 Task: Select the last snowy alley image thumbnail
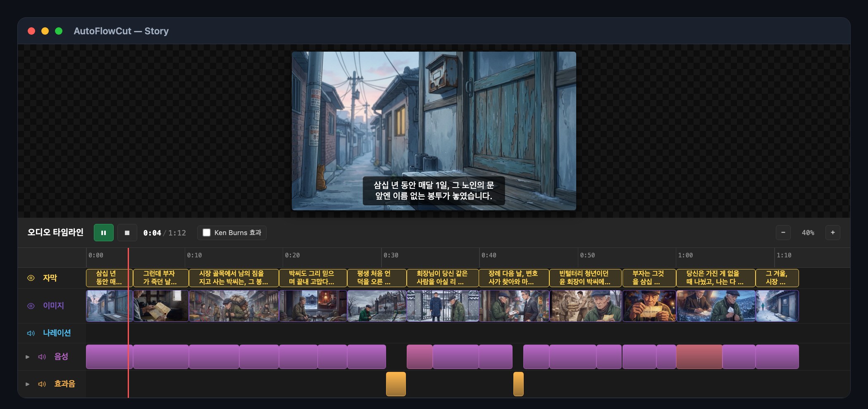point(777,306)
